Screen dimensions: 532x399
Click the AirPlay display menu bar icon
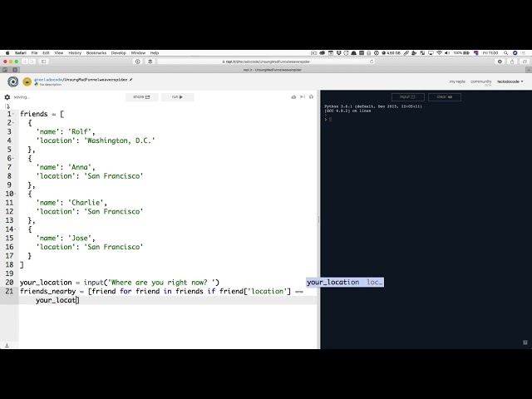point(431,53)
